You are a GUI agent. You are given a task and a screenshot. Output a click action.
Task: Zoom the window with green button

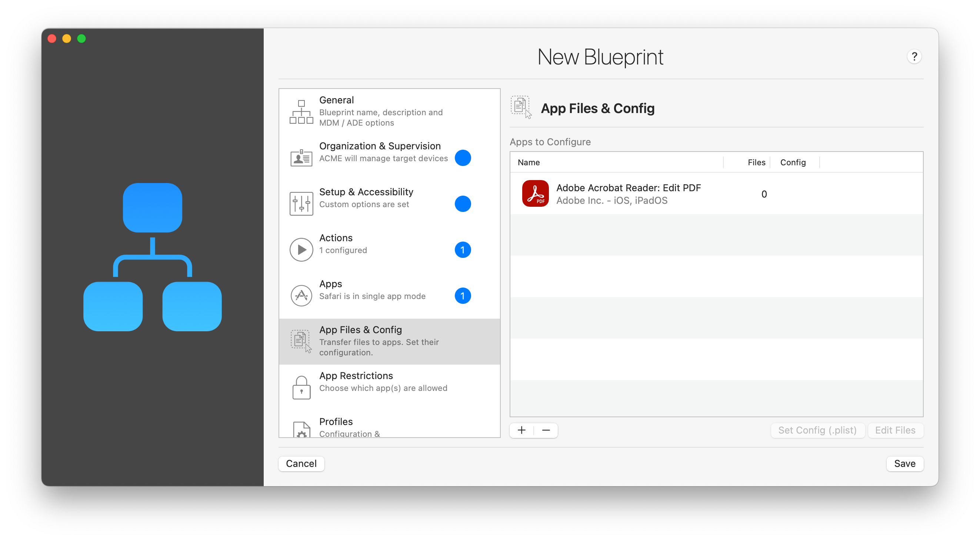tap(81, 39)
